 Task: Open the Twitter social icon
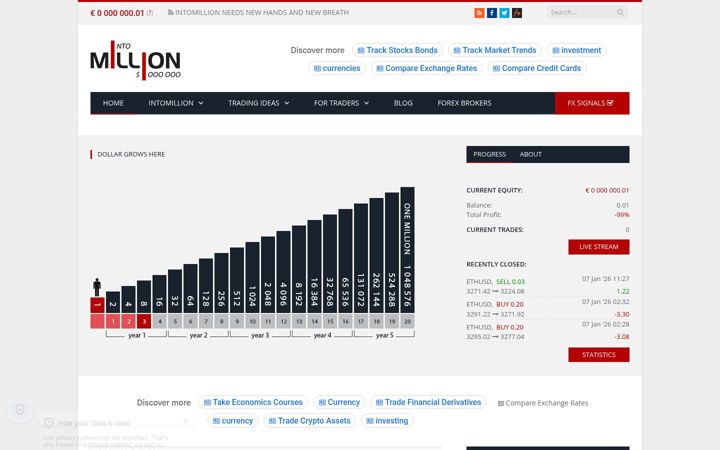504,13
